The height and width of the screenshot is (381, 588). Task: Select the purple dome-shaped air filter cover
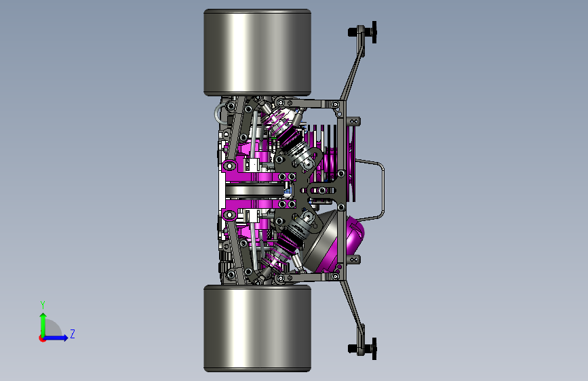355,235
